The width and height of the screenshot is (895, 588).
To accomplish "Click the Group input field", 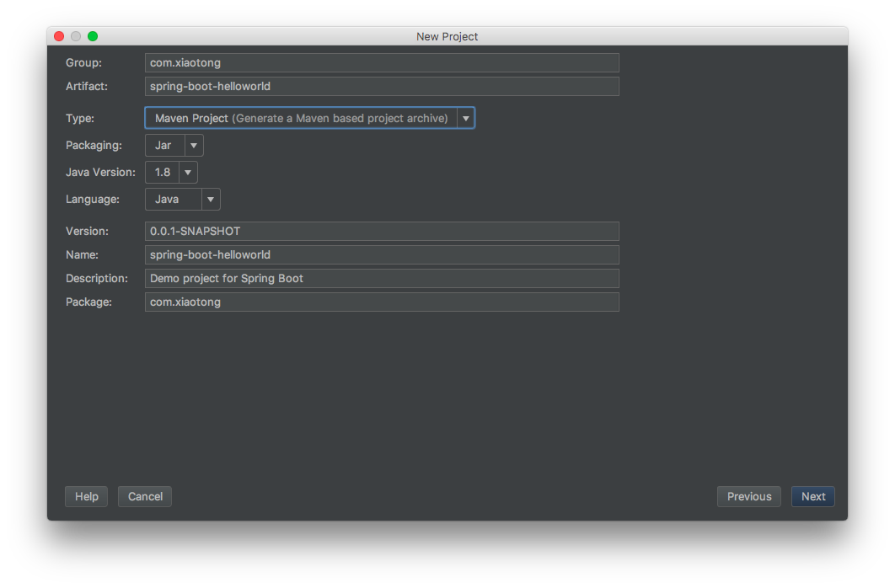I will click(x=382, y=62).
